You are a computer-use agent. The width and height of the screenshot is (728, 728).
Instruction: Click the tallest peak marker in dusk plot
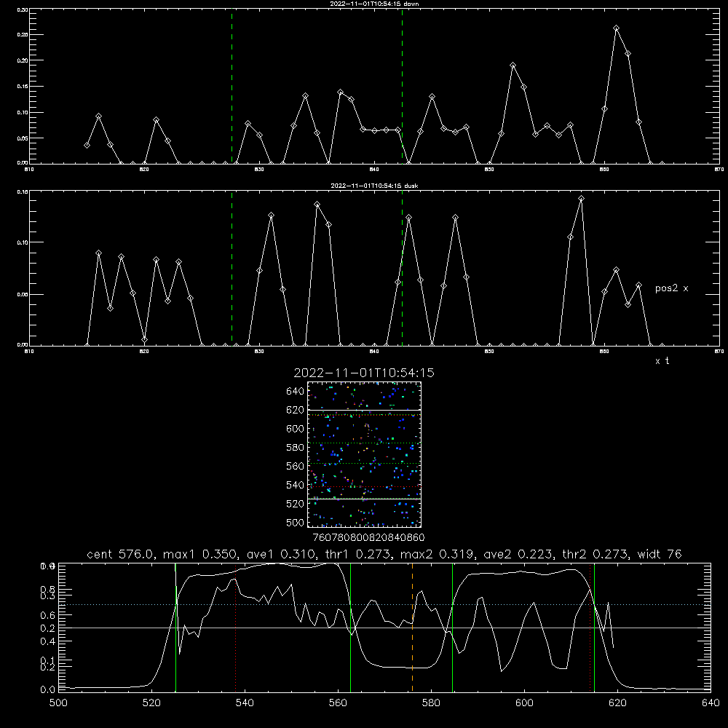pyautogui.click(x=581, y=199)
